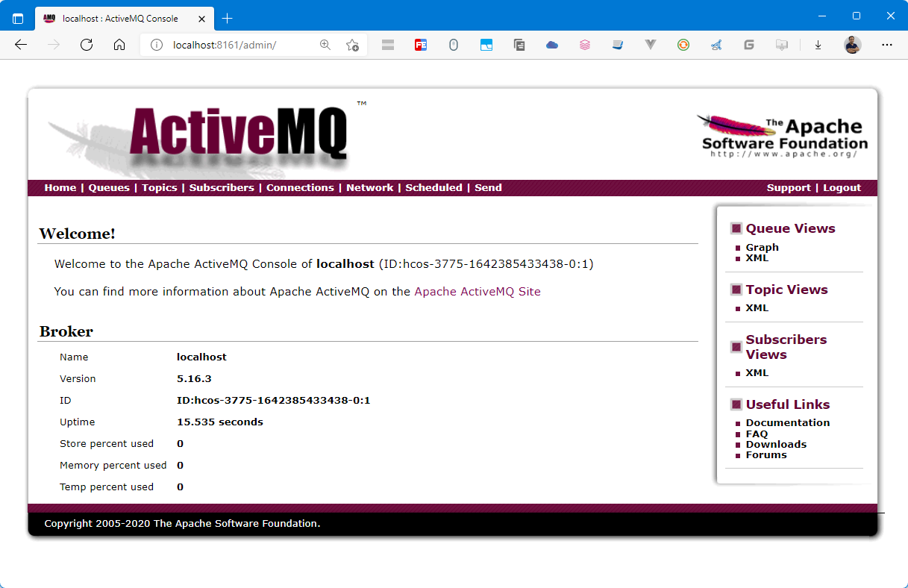908x588 pixels.
Task: Open the Subscribers page
Action: click(x=222, y=188)
